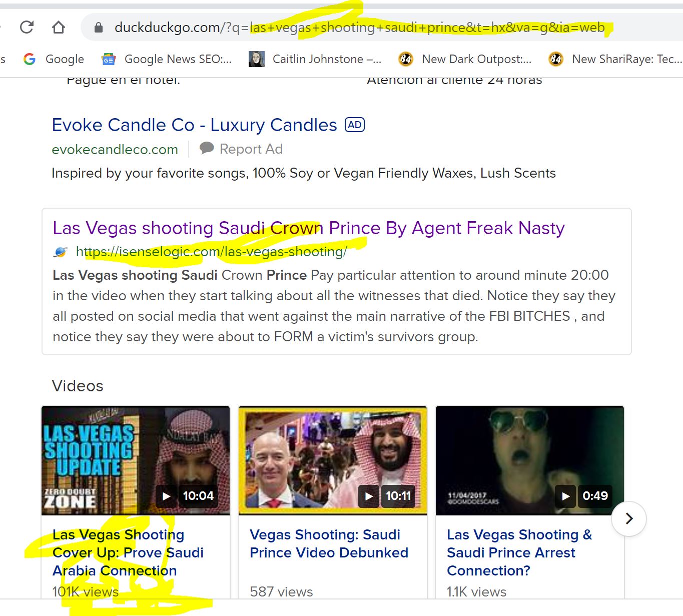Open the Cover Up: Prove Saudi Arabia Connection video title

(128, 552)
